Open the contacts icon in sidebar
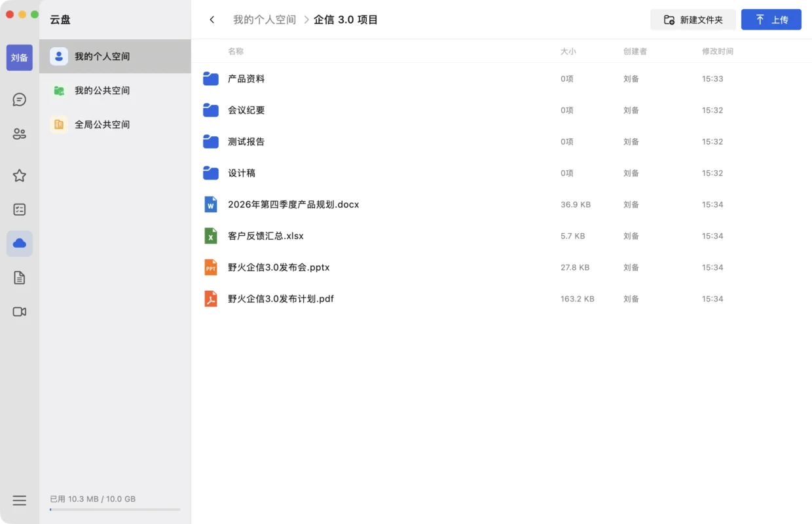This screenshot has width=812, height=524. click(x=20, y=134)
